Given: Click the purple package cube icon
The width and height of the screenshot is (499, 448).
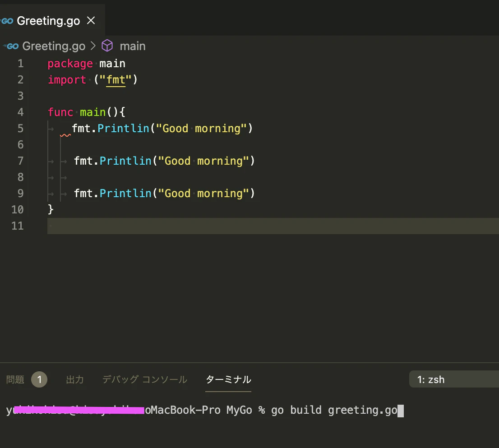Looking at the screenshot, I should pyautogui.click(x=107, y=46).
